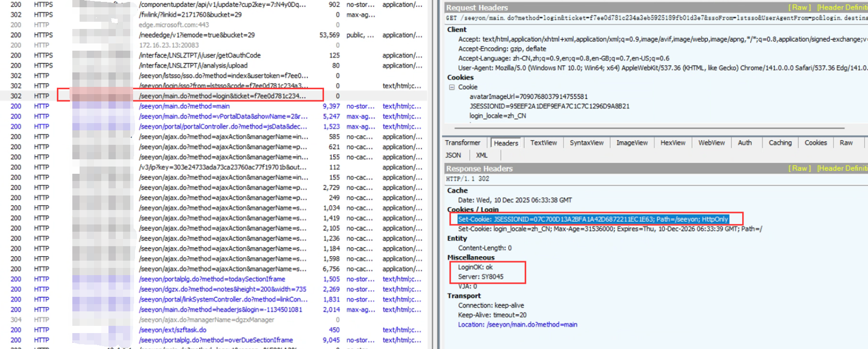The image size is (868, 349).
Task: Collapse the Cookie tree node
Action: 452,87
